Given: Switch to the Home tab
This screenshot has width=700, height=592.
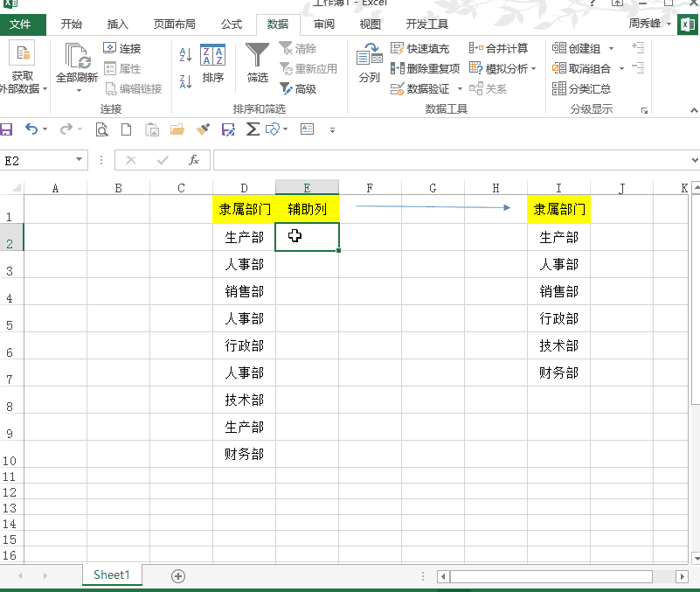Looking at the screenshot, I should coord(72,24).
